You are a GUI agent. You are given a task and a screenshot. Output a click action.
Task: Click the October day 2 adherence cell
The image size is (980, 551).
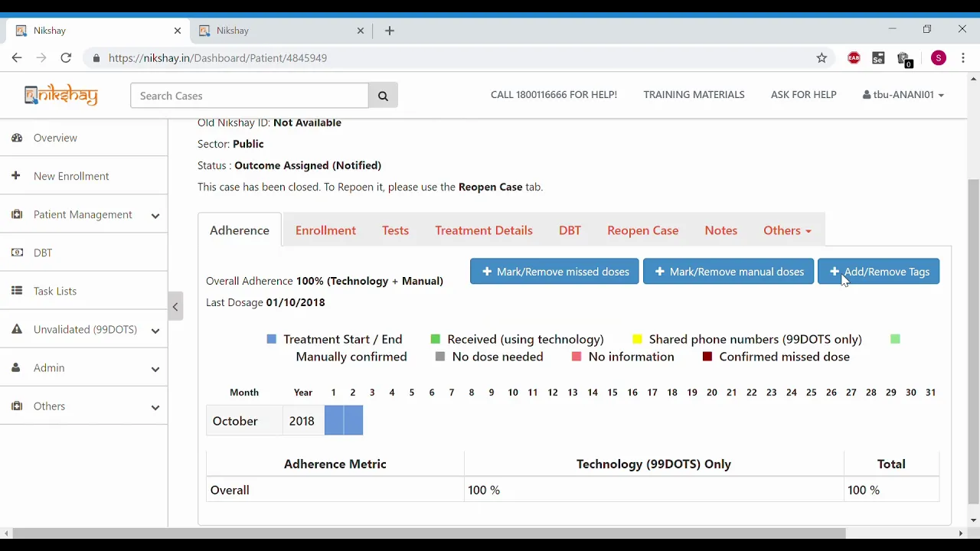click(x=354, y=421)
